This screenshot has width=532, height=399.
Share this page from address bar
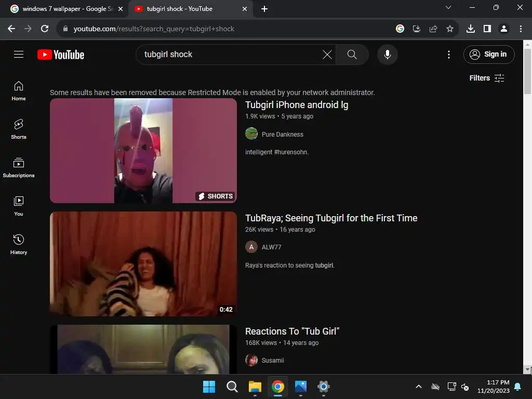pos(433,29)
